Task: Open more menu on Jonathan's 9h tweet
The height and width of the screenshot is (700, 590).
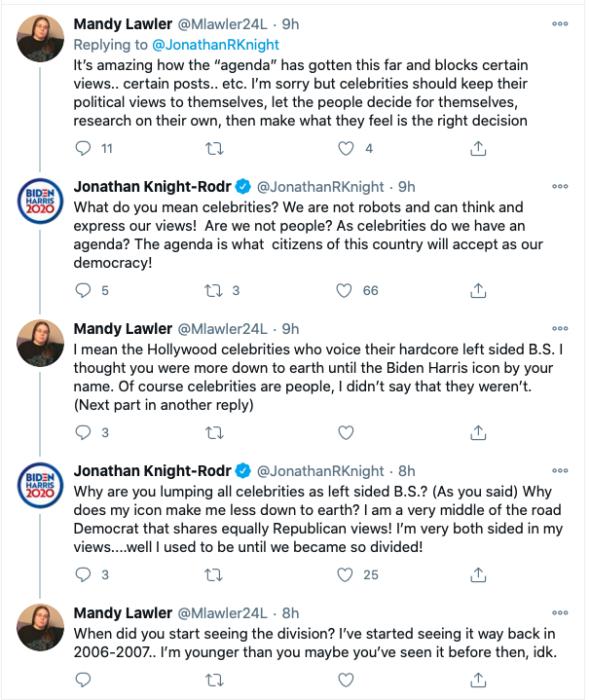Action: point(560,186)
